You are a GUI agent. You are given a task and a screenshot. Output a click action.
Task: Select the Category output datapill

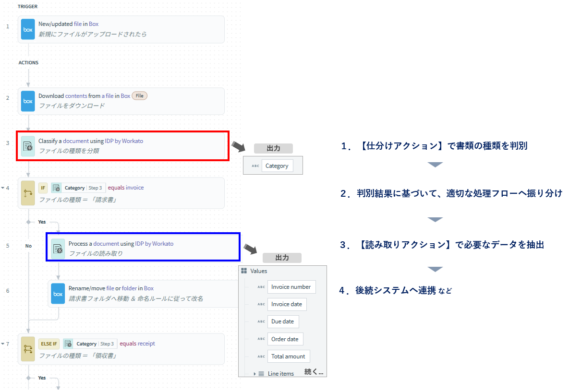click(277, 166)
